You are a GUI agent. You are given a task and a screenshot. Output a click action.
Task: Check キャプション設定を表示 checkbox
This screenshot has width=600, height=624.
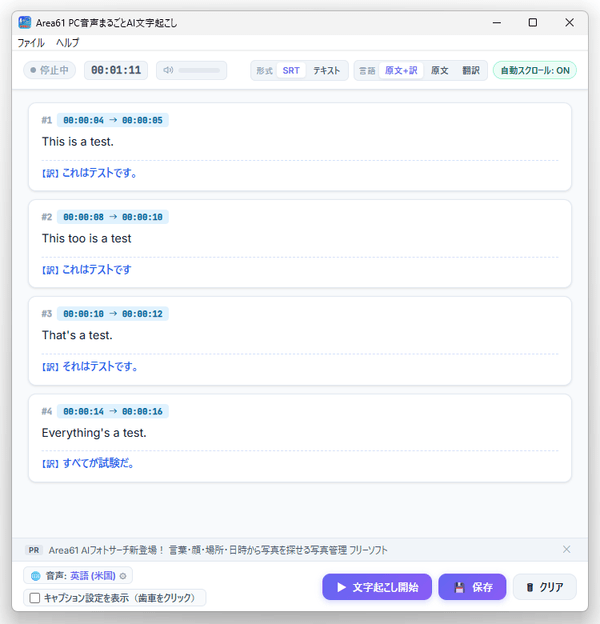(35, 598)
